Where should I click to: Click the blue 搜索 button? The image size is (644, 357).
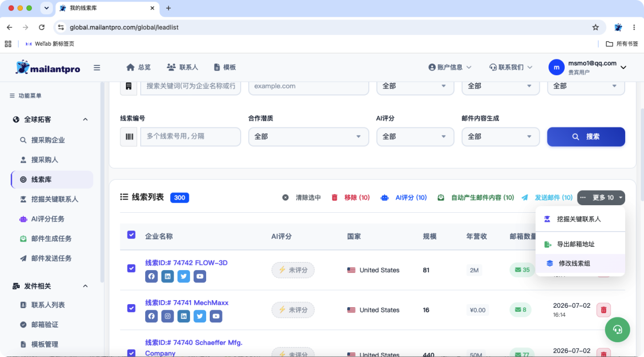coord(586,137)
